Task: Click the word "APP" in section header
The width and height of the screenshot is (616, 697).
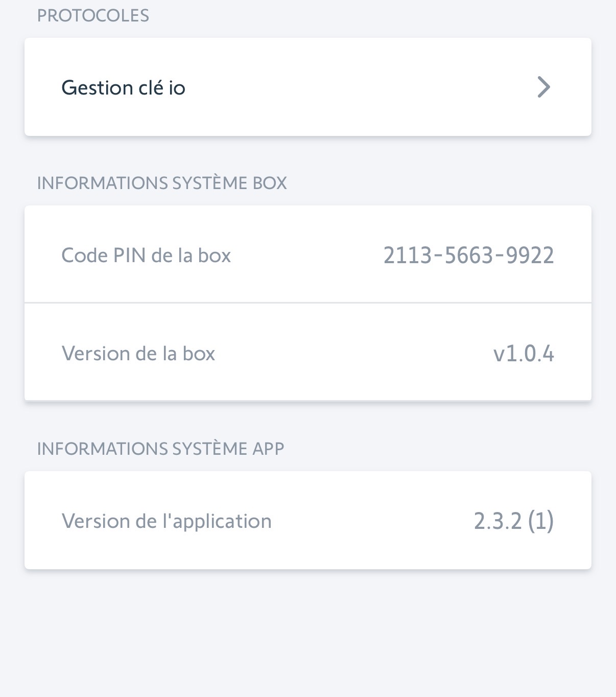Action: (268, 449)
